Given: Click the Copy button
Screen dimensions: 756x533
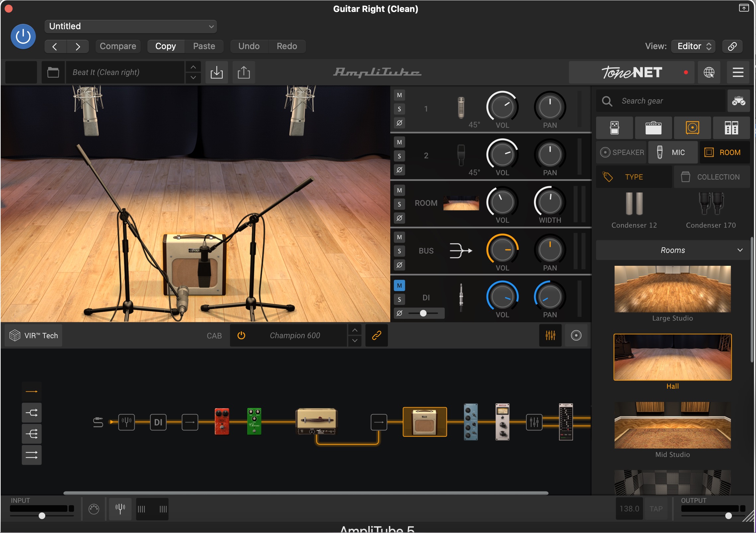Looking at the screenshot, I should tap(166, 46).
